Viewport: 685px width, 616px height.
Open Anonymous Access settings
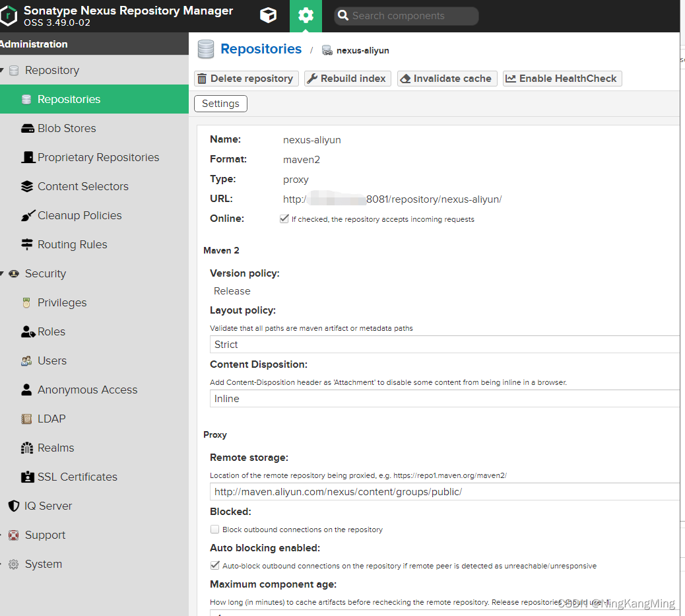pyautogui.click(x=87, y=390)
